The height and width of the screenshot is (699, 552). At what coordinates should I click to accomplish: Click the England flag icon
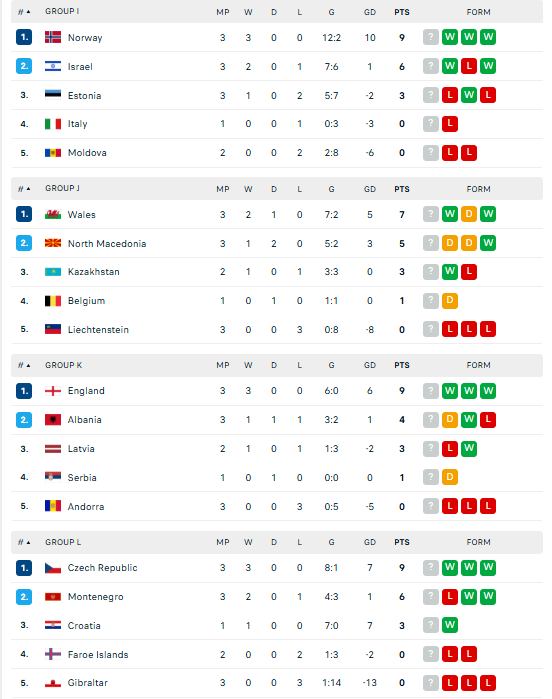pos(53,391)
